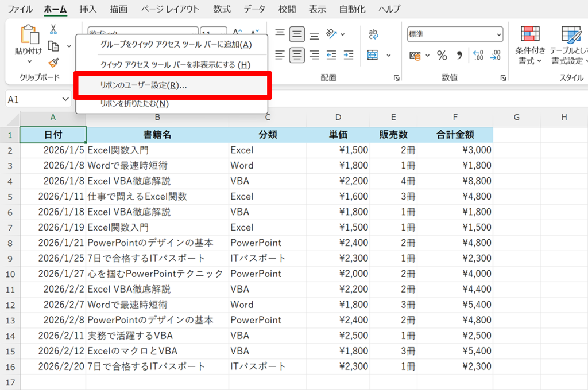588x390 pixels.
Task: Choose リボンを折りたたむ in the context menu
Action: [134, 104]
